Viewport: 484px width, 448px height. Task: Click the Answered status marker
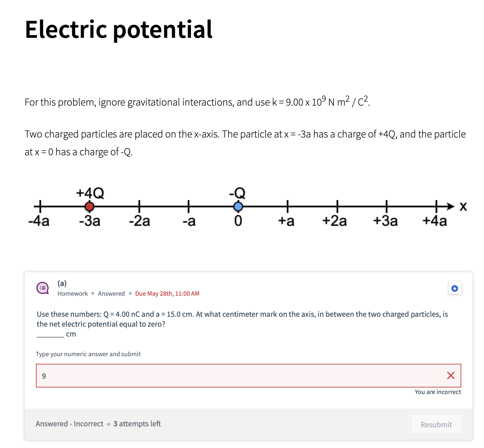click(111, 293)
